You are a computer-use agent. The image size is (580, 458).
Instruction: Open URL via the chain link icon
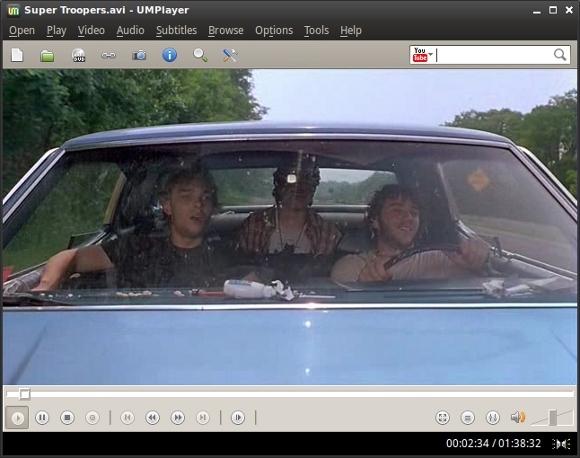pos(108,55)
